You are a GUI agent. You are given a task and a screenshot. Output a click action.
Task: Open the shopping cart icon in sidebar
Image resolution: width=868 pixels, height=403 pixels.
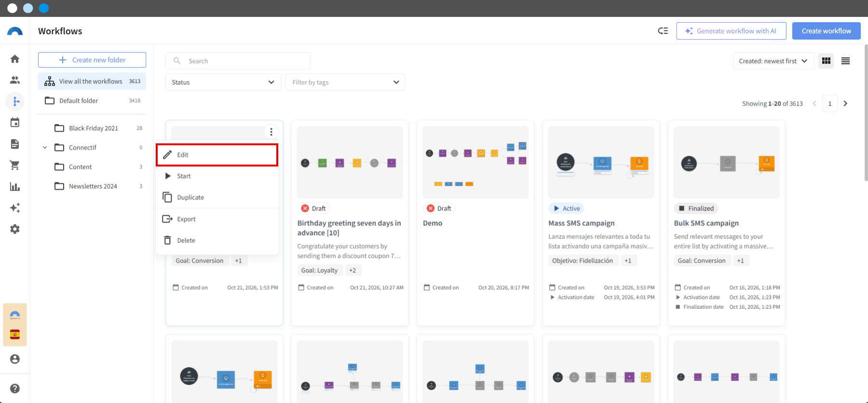(15, 165)
